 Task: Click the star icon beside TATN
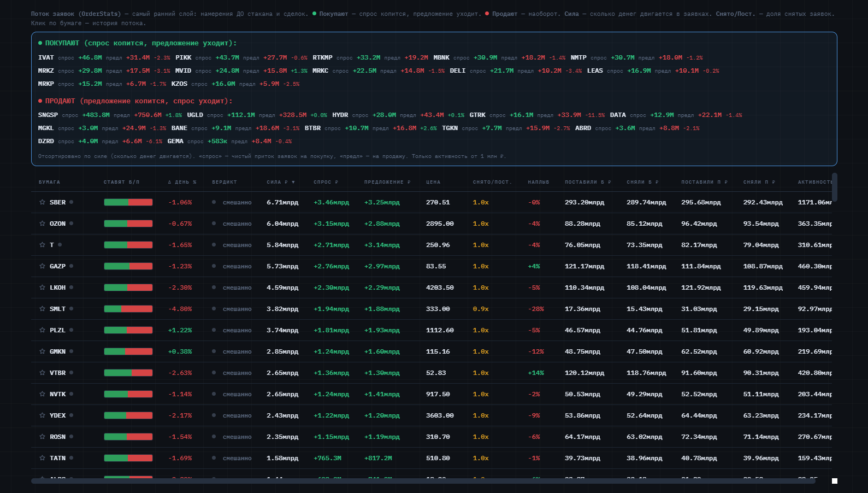(42, 458)
